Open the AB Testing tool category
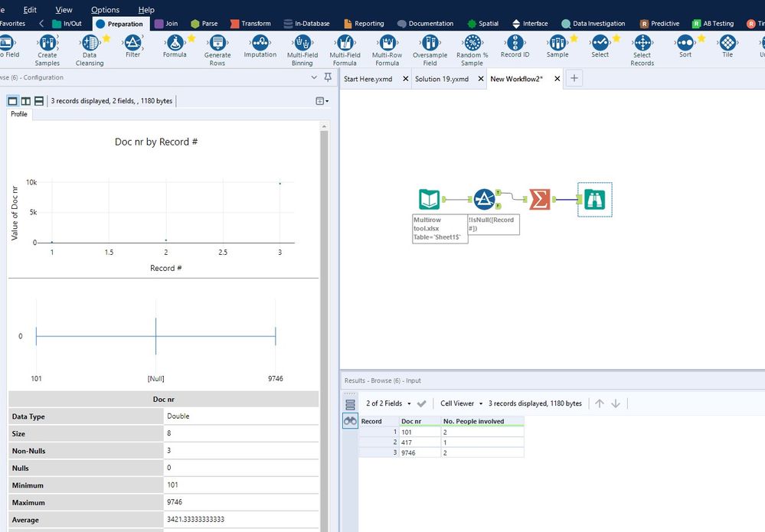 (713, 24)
